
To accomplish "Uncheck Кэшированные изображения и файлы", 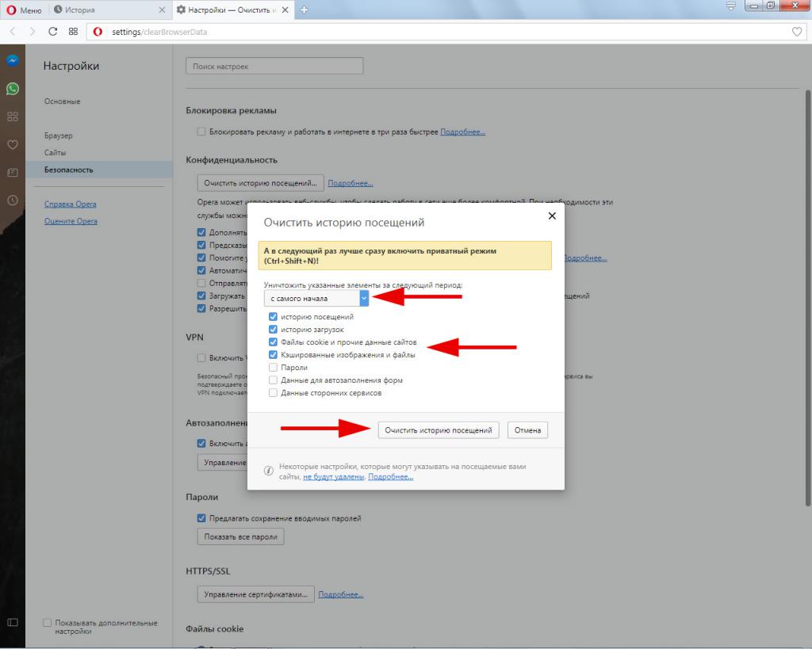I will [x=273, y=354].
